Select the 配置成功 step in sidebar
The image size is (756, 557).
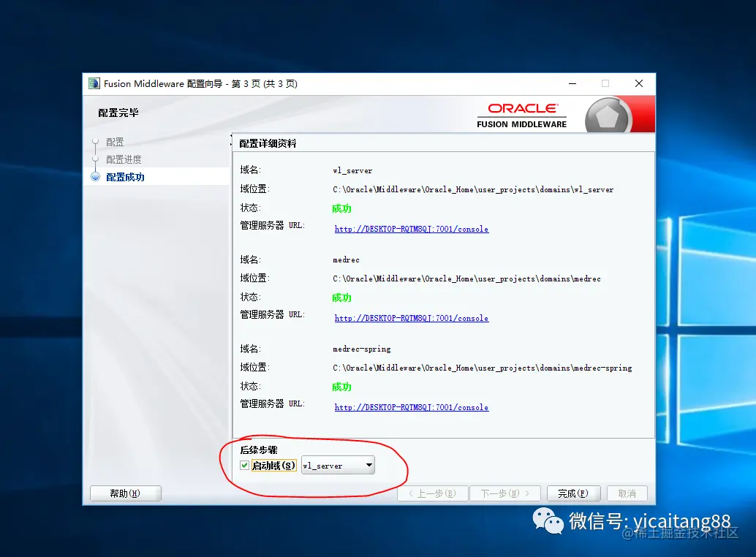point(125,177)
